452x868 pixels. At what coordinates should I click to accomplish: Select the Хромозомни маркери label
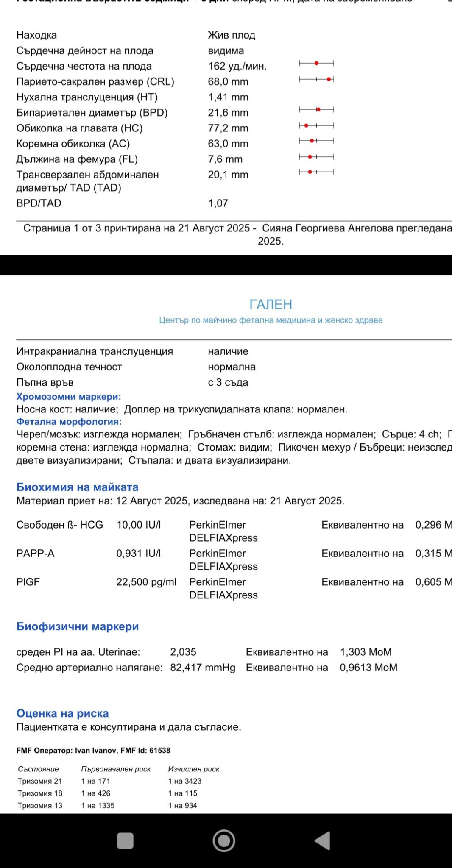pyautogui.click(x=69, y=397)
